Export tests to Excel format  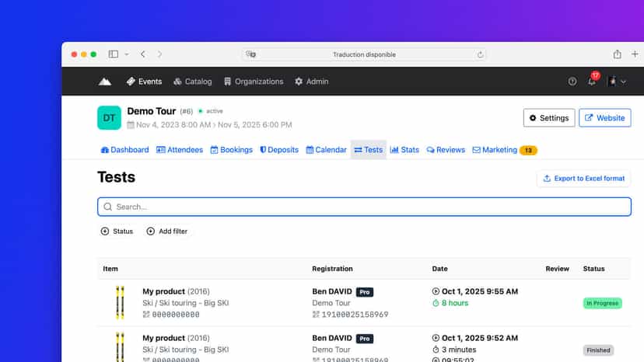coord(583,179)
